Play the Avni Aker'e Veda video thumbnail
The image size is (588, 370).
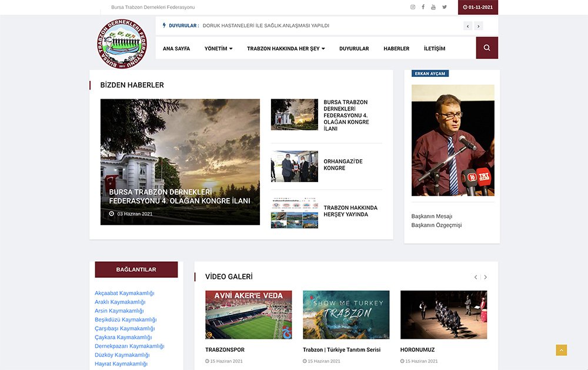(249, 315)
